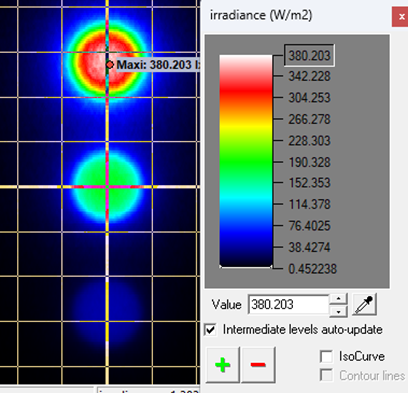Remove a level with the red minus button
The height and width of the screenshot is (393, 408).
(258, 365)
